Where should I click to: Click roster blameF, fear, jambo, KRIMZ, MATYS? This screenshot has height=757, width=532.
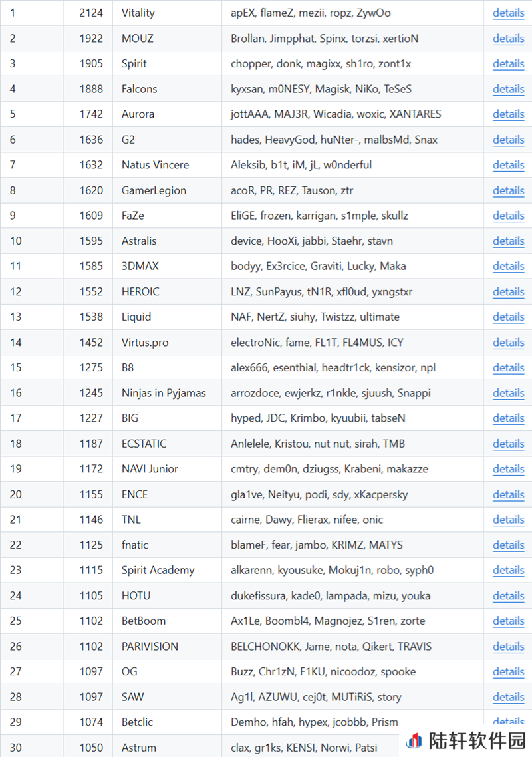tap(317, 545)
